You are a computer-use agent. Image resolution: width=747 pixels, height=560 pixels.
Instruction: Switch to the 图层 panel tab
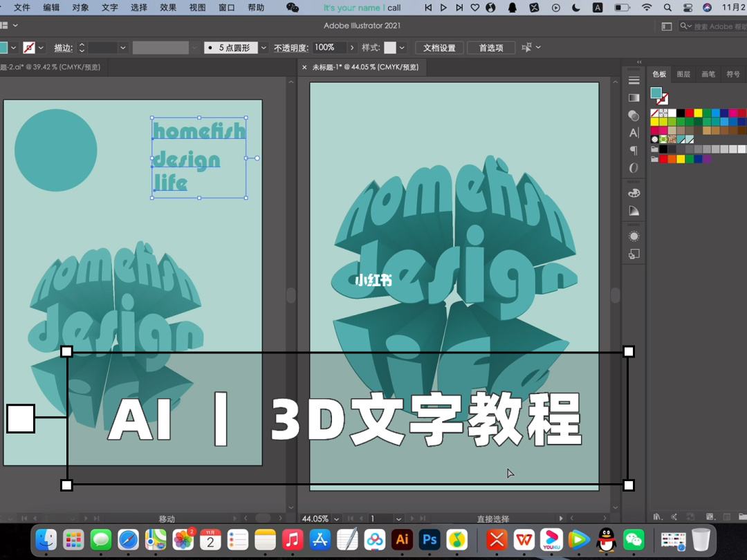683,74
